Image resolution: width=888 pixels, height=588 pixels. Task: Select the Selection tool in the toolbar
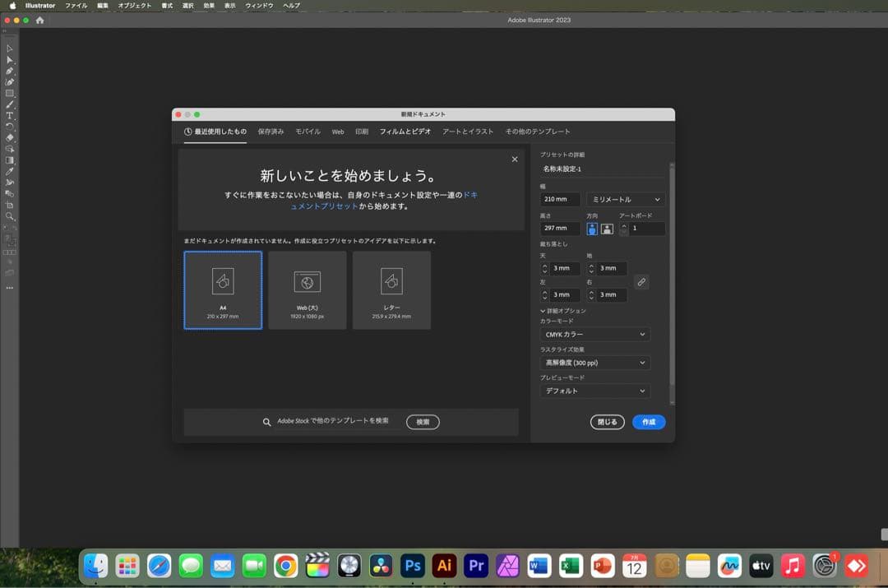(10, 49)
